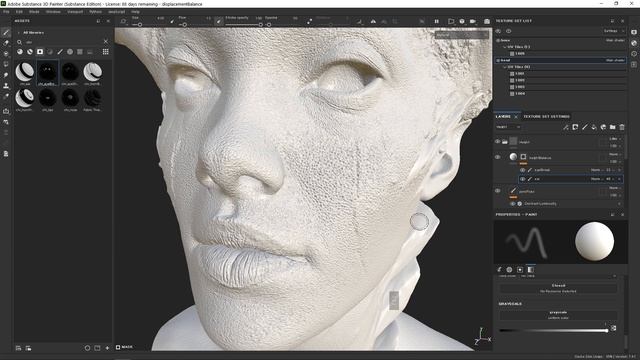Select the Polygon Fill tool
640x360 pixels.
click(x=6, y=64)
